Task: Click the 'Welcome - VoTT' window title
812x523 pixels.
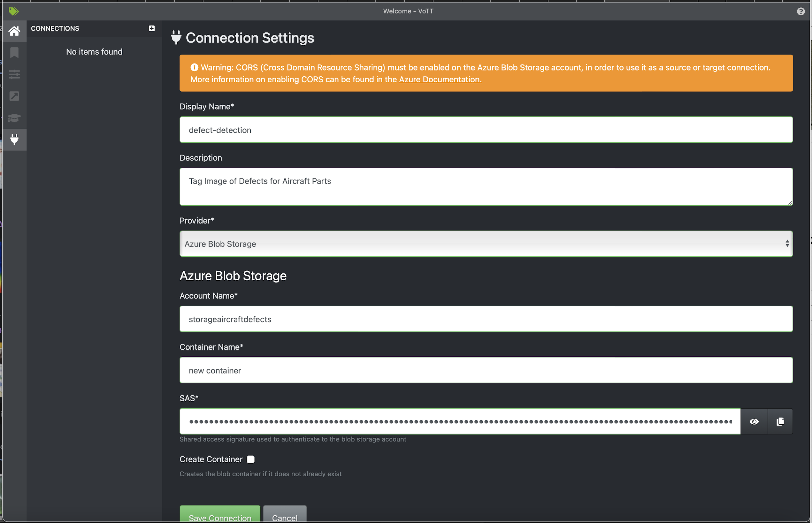Action: [408, 11]
